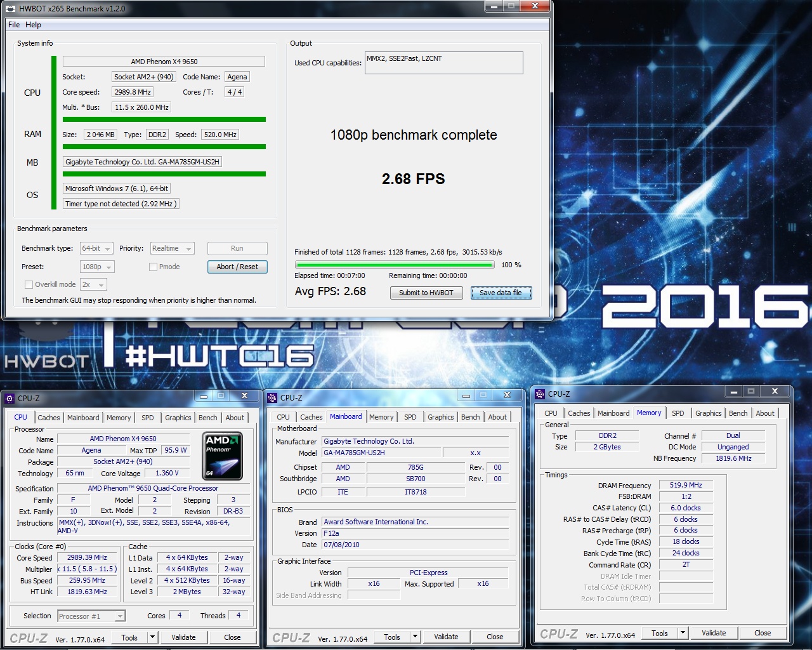The width and height of the screenshot is (812, 650).
Task: Open the Help menu
Action: coord(33,25)
